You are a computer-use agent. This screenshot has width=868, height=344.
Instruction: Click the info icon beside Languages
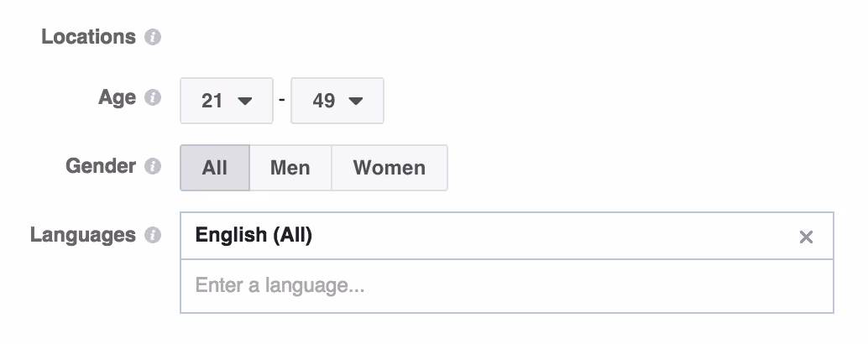[x=153, y=235]
